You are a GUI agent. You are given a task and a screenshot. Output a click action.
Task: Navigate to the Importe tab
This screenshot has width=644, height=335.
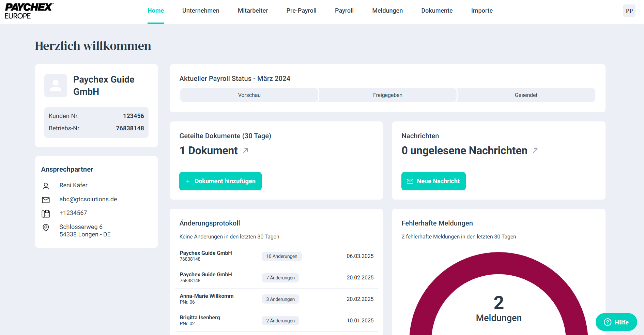[482, 11]
